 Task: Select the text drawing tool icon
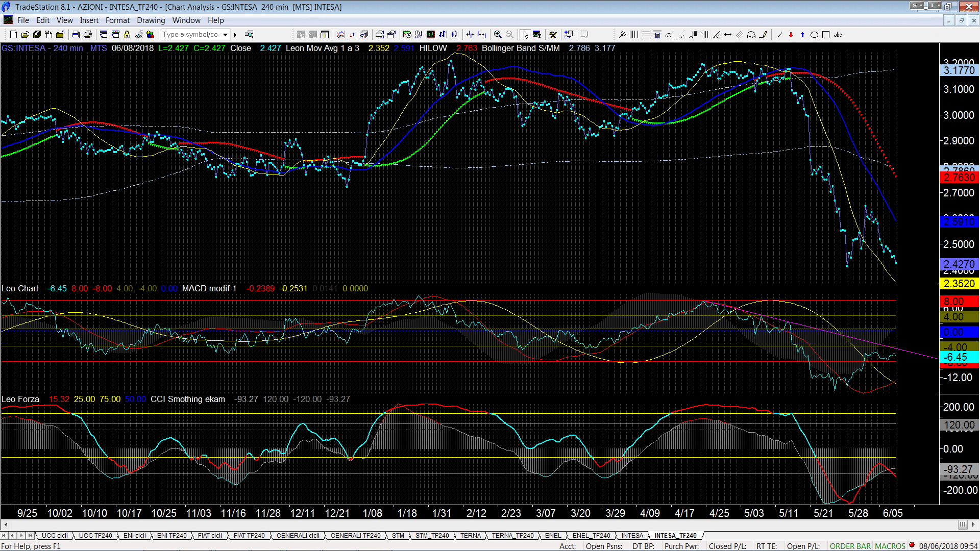coord(537,35)
